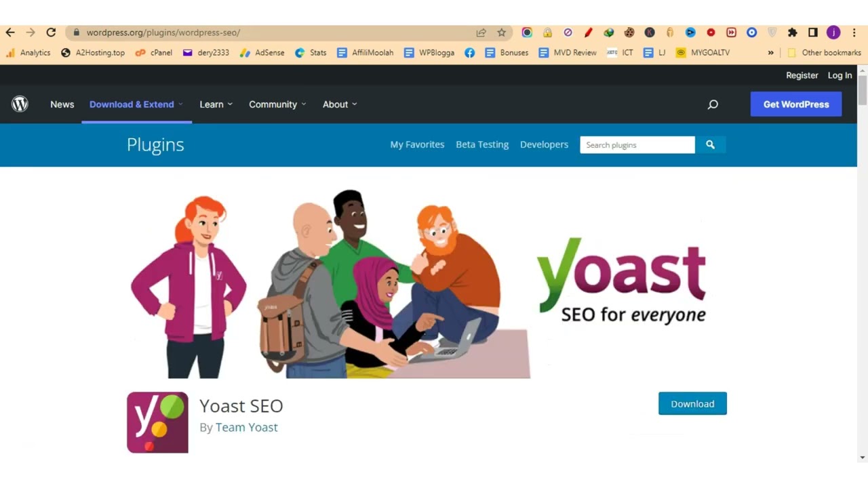The width and height of the screenshot is (868, 488).
Task: Open the Facebook bookmark icon
Action: (x=469, y=52)
